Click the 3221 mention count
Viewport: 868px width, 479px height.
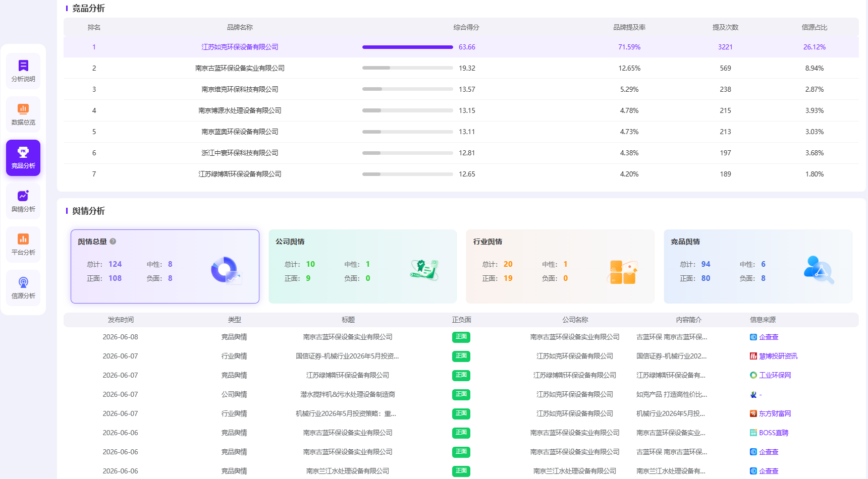(x=725, y=47)
